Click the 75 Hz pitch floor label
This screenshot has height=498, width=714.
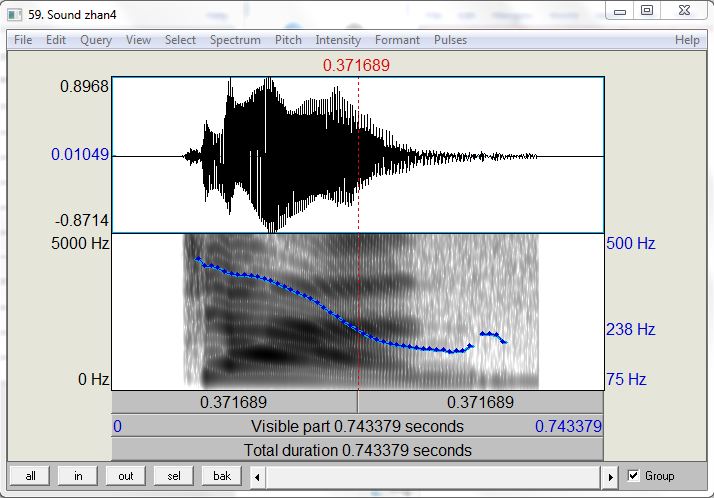tap(626, 379)
